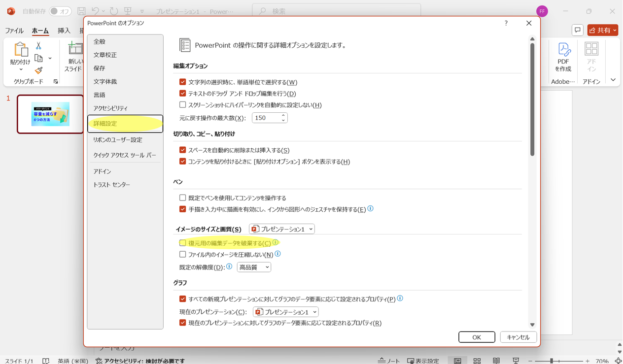Click the Save icon in title bar
The height and width of the screenshot is (364, 623).
coord(81,11)
